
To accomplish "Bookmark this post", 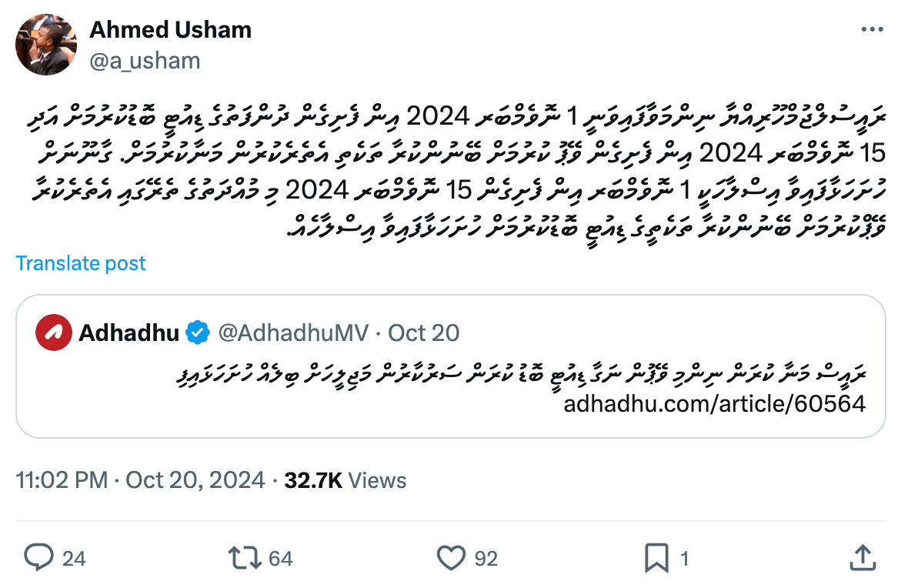I will pos(656,557).
